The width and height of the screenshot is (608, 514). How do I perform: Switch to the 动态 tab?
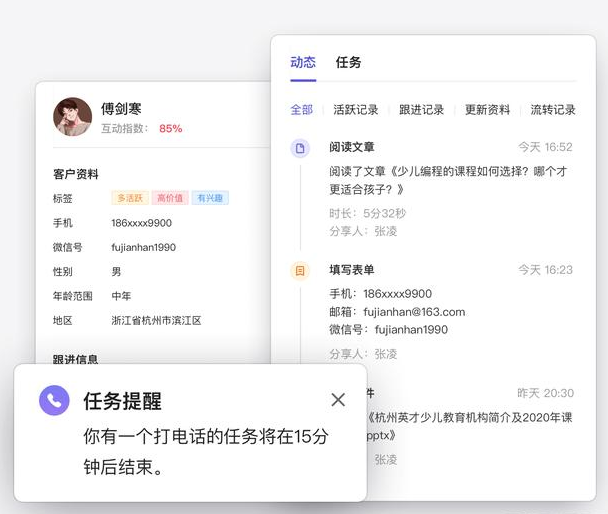coord(302,62)
